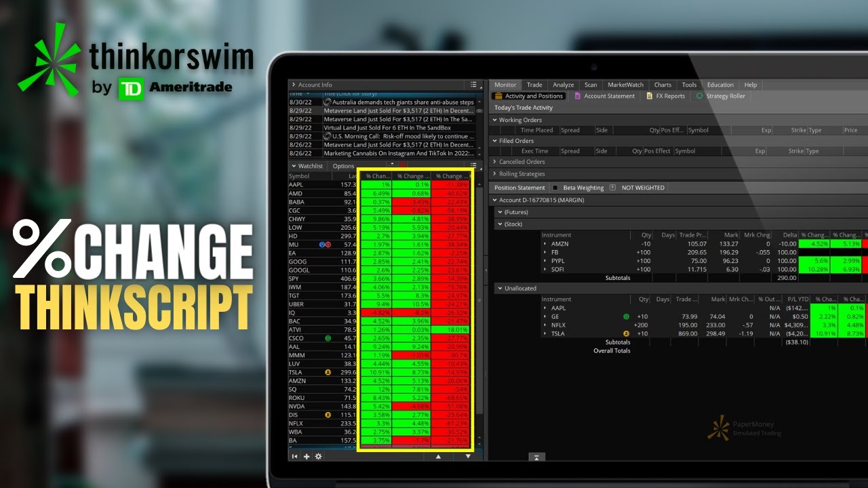Click SOFI instrument in position statement
Screen dimensions: 868x488
(x=558, y=270)
